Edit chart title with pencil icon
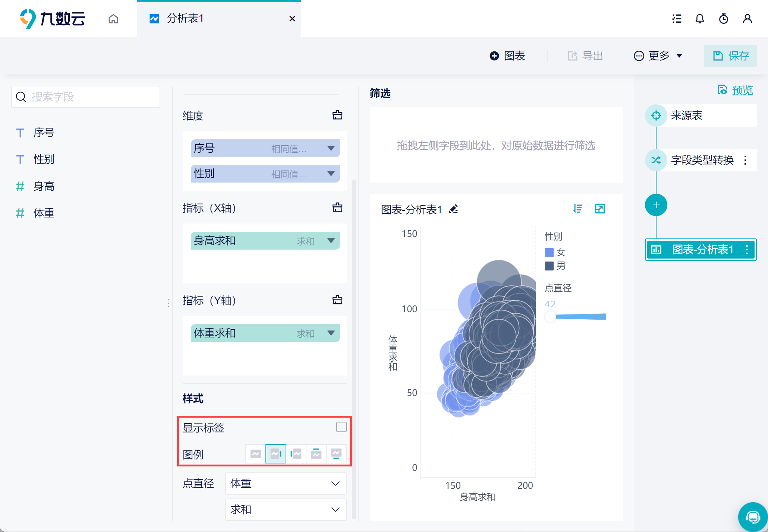 click(x=453, y=209)
